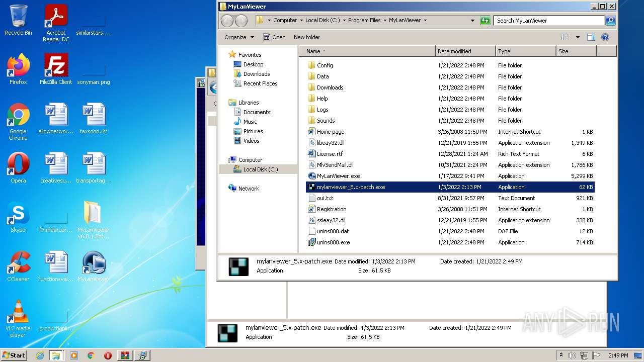
Task: Click the Back navigation arrow in MyLanViewer window
Action: click(227, 21)
